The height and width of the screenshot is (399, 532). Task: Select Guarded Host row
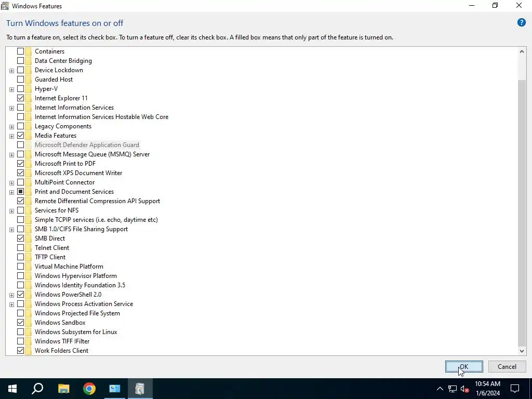[54, 79]
